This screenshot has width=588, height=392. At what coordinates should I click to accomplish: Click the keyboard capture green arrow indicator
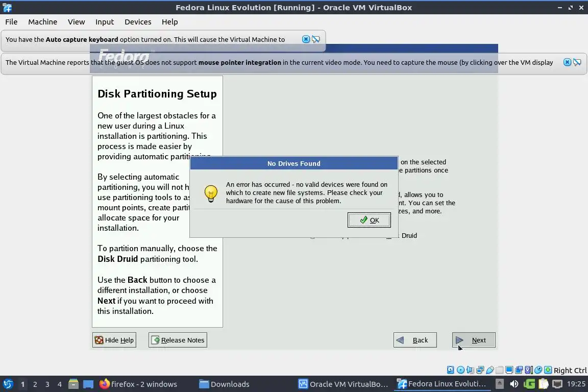548,370
